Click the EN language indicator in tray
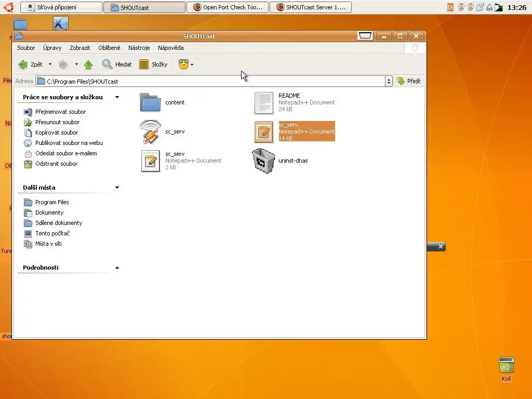 (x=450, y=7)
